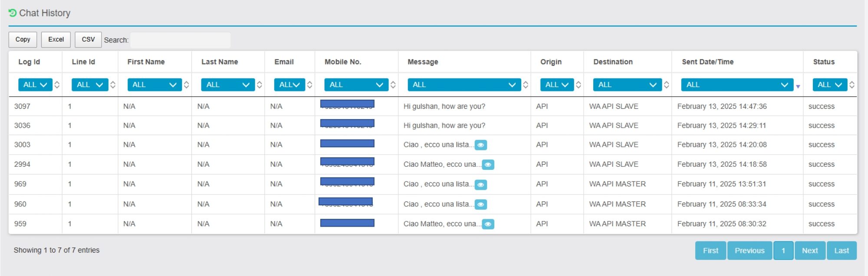The image size is (868, 276).
Task: Show full message of log 960
Action: tap(480, 205)
